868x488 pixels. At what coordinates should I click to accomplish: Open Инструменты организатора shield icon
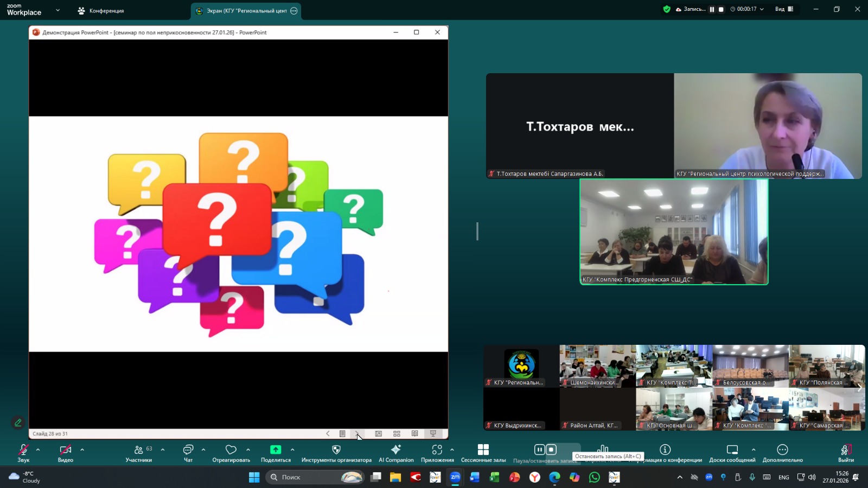pyautogui.click(x=336, y=450)
